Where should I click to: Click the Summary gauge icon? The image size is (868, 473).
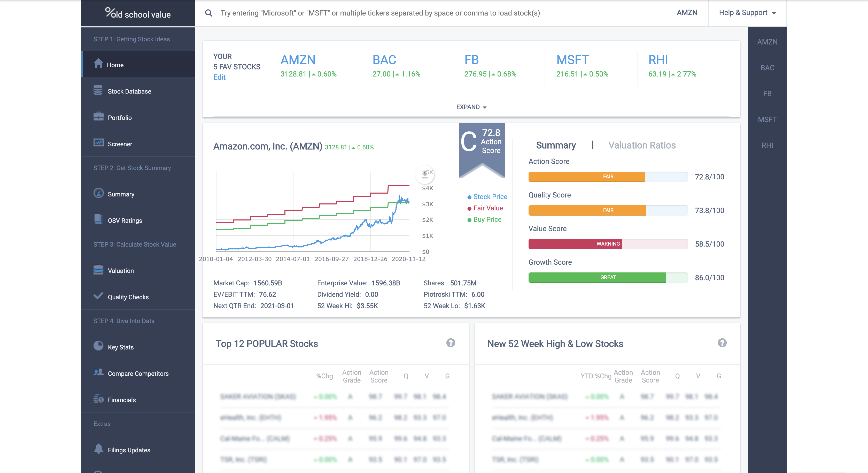98,193
